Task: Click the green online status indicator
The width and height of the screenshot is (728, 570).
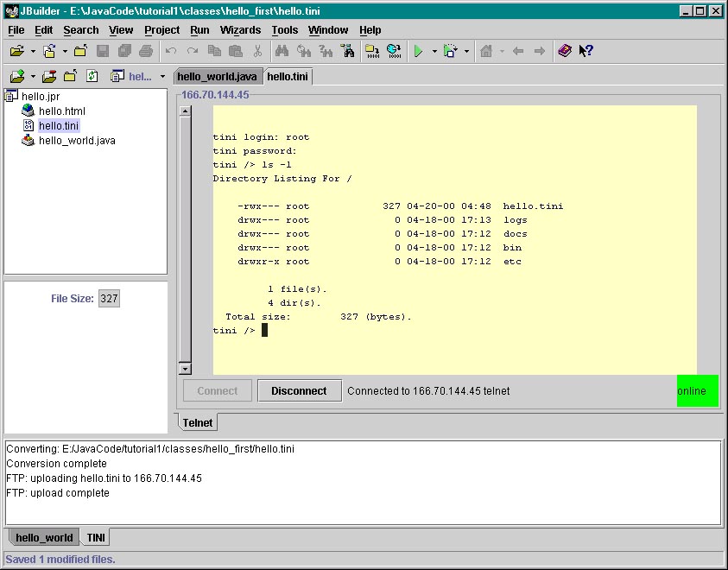Action: coord(697,390)
